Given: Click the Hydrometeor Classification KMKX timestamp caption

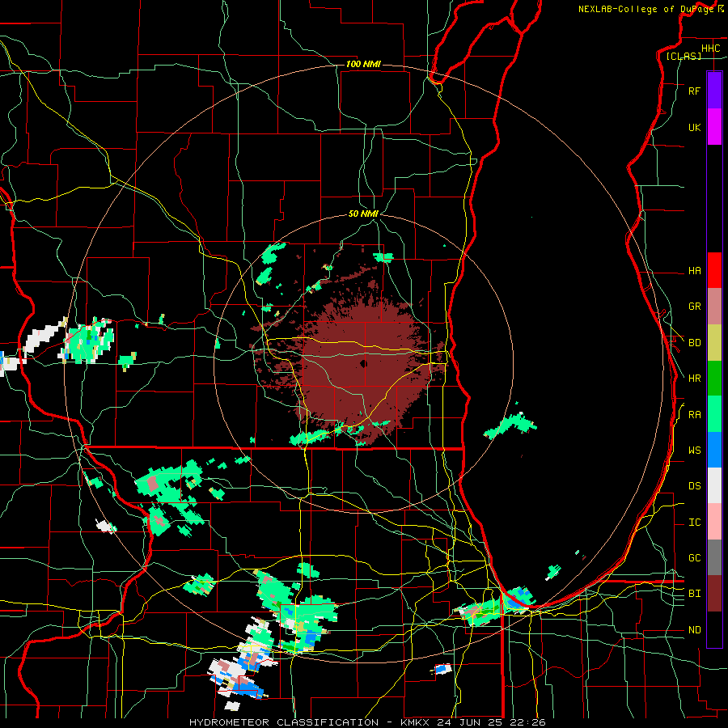Looking at the screenshot, I should coord(366,722).
